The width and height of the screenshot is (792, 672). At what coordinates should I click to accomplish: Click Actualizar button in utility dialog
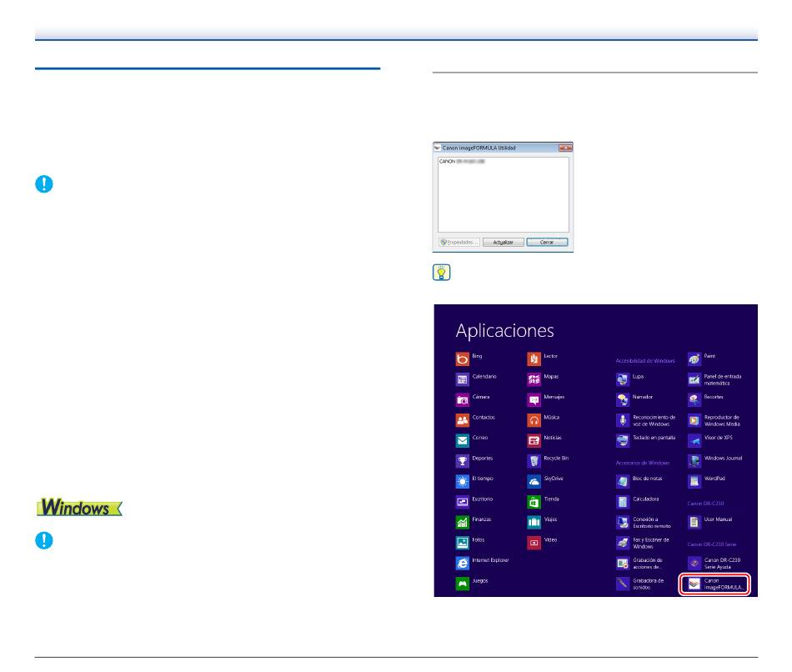pyautogui.click(x=503, y=243)
